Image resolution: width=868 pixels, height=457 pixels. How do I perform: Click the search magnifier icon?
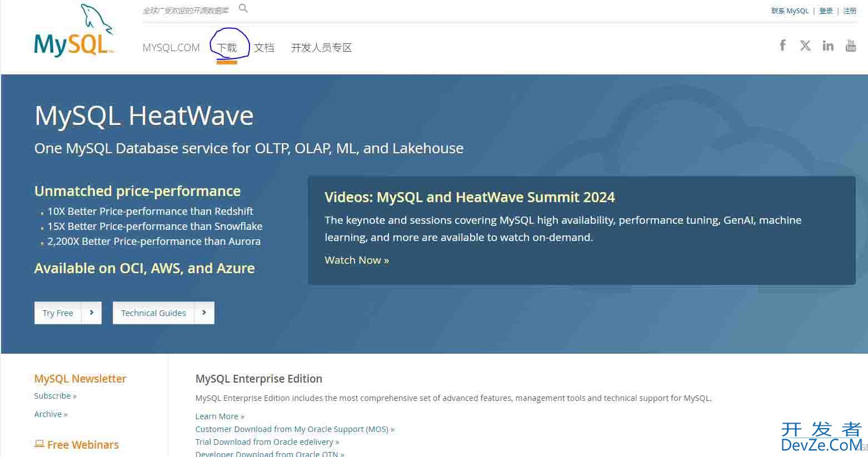coord(243,8)
